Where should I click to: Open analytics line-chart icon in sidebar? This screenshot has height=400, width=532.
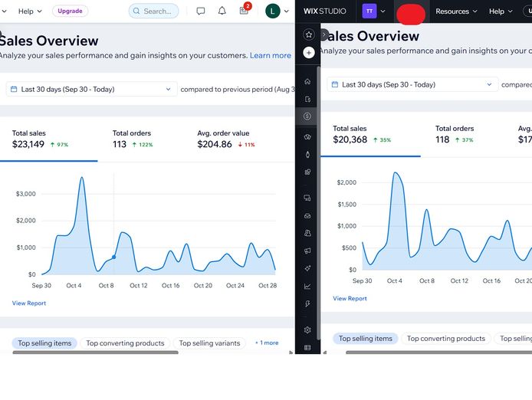307,287
